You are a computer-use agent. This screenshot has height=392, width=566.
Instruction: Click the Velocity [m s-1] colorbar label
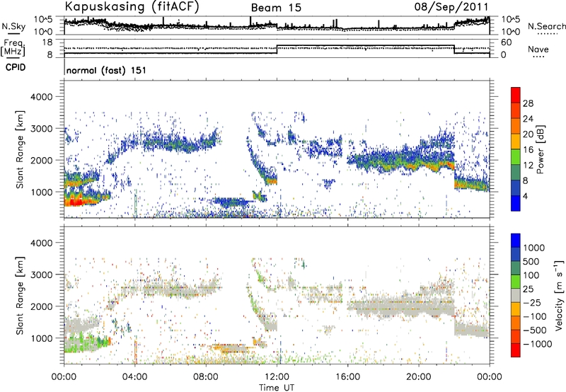[x=559, y=295]
